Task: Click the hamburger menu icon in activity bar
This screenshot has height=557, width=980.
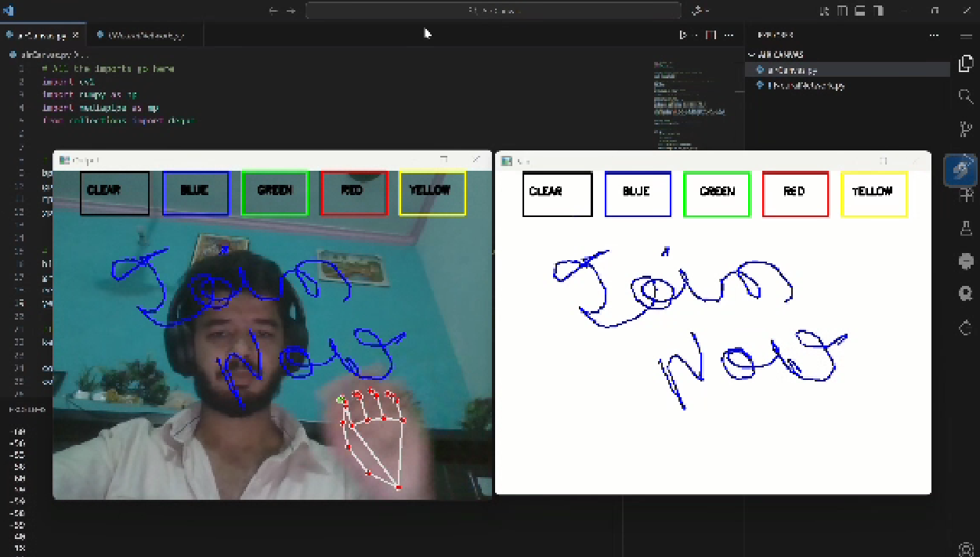Action: coord(965,36)
